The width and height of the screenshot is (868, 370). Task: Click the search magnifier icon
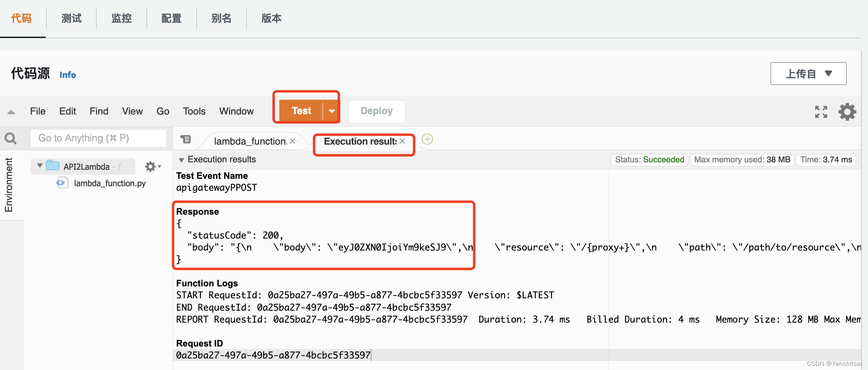[x=11, y=138]
